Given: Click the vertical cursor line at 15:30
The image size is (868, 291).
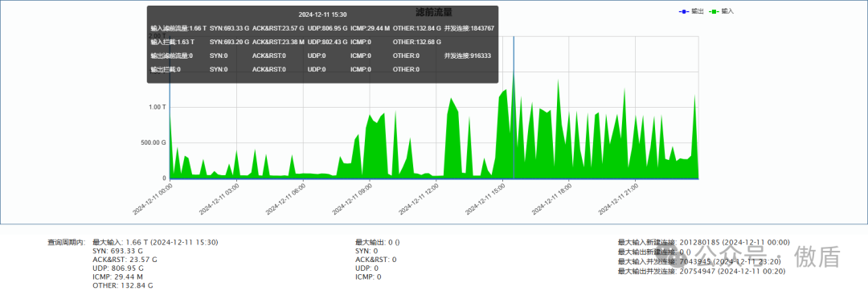Looking at the screenshot, I should (514, 108).
